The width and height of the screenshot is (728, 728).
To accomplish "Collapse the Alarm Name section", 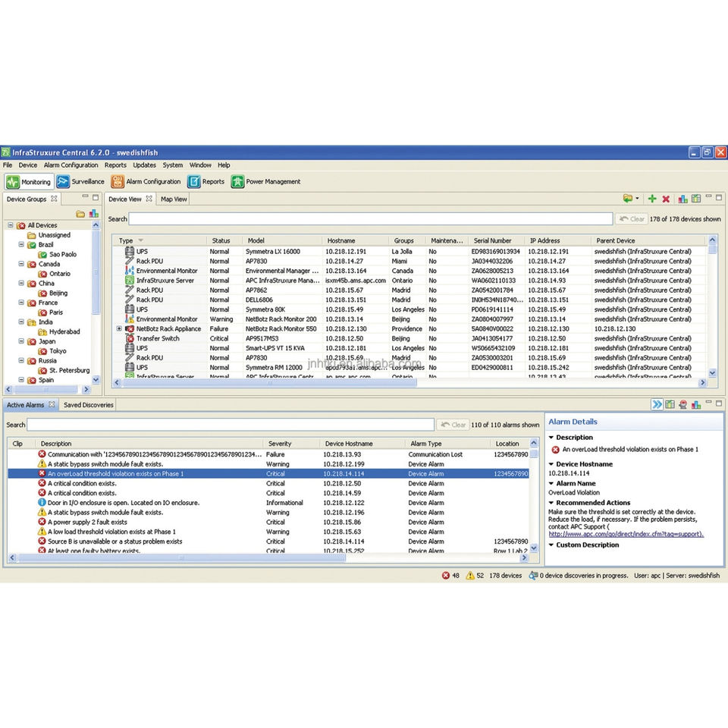I will click(551, 483).
